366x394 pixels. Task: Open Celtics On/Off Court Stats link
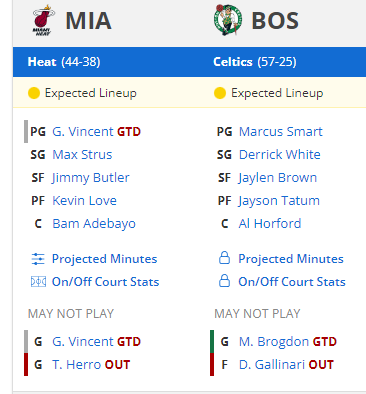tap(292, 282)
